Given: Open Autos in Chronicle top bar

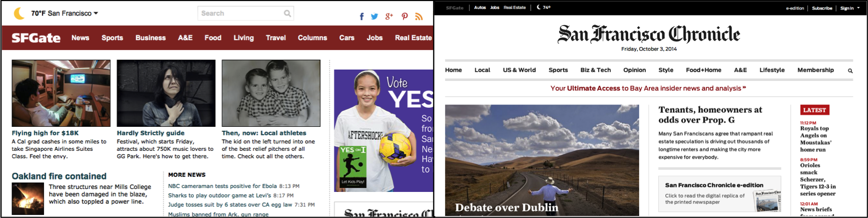Looking at the screenshot, I should pyautogui.click(x=480, y=8).
